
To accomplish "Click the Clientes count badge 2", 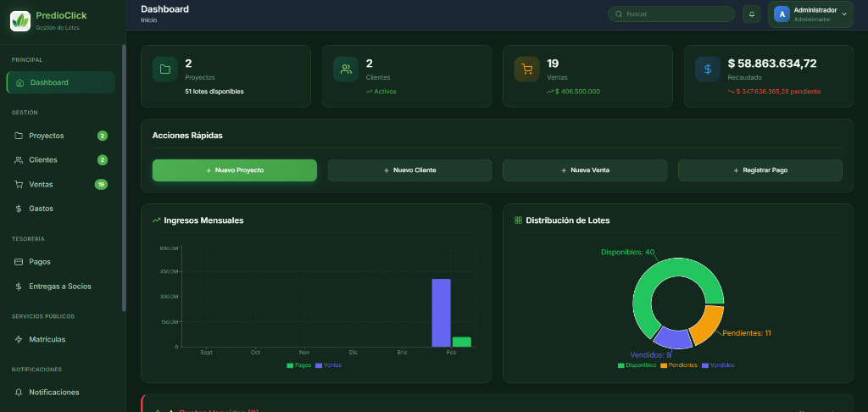I will pyautogui.click(x=103, y=160).
